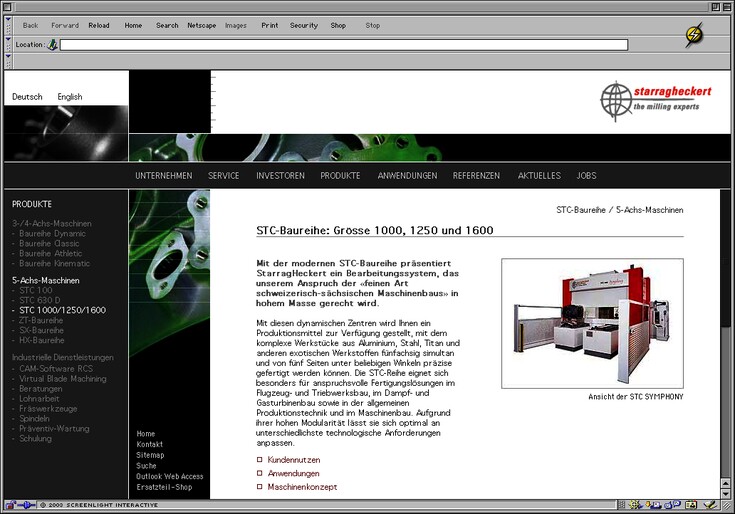Image resolution: width=735 pixels, height=514 pixels.
Task: Click the StarragHeckert globe logo
Action: click(x=616, y=100)
